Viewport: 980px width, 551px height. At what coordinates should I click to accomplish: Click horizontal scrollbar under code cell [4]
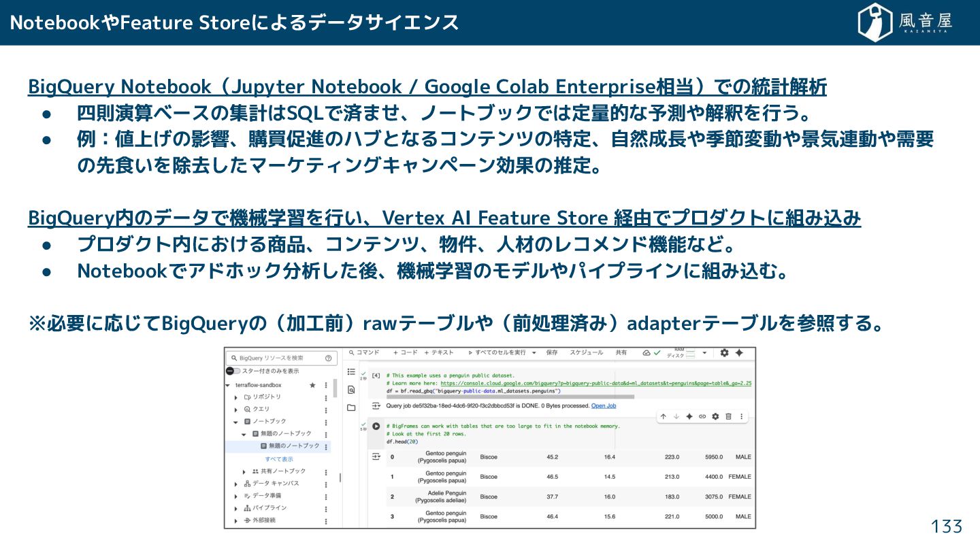pos(510,397)
